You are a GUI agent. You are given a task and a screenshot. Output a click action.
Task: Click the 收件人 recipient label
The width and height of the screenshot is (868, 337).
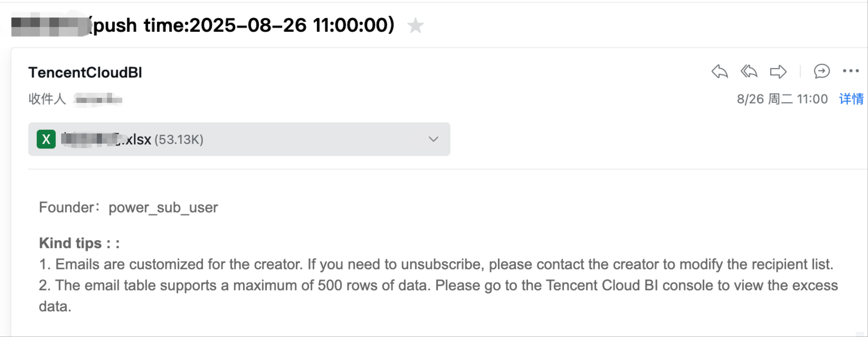47,99
